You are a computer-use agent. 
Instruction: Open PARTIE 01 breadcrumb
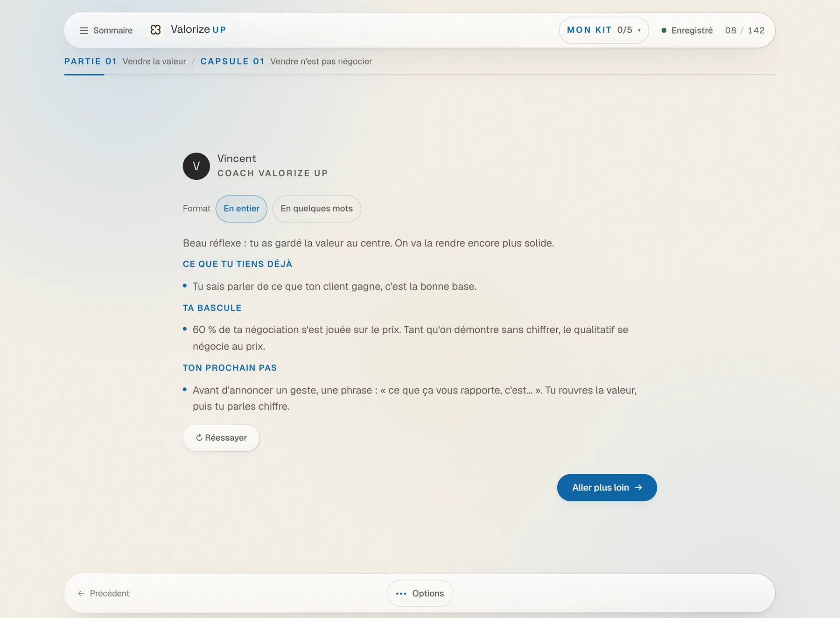[x=91, y=61]
